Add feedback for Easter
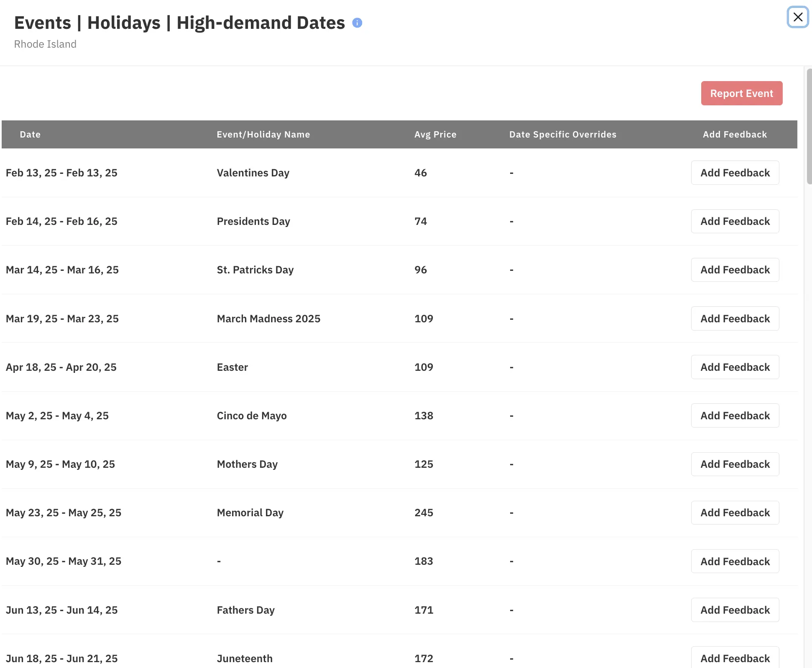 coord(735,367)
